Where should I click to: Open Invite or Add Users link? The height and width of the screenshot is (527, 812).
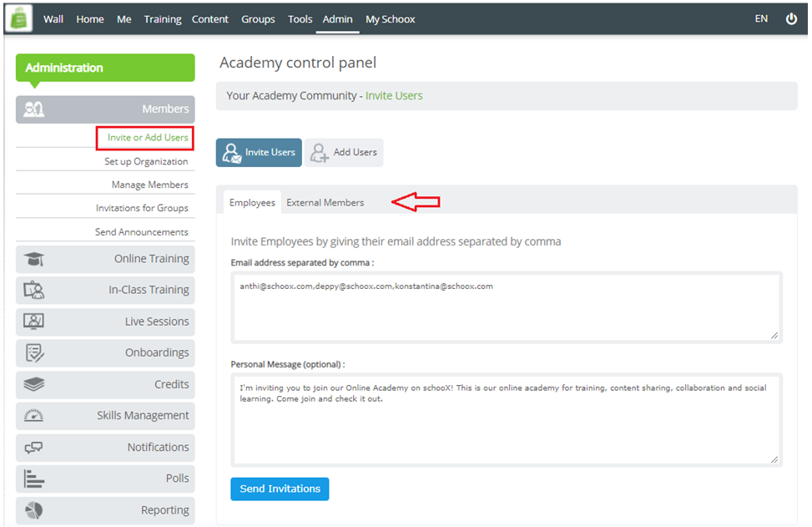(148, 137)
